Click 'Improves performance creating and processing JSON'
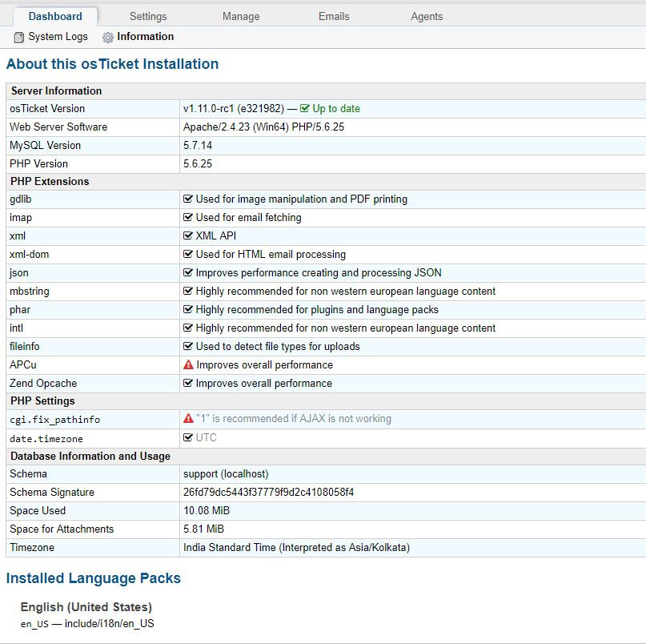 pyautogui.click(x=319, y=273)
